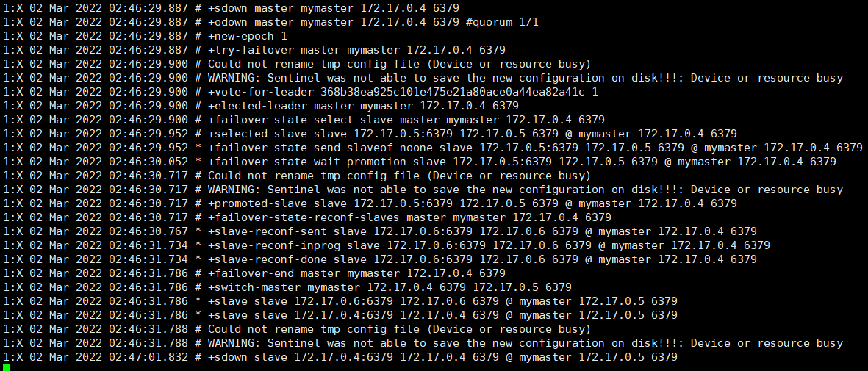Click the last '+sdown slave 172.17.0.4:6379' line
This screenshot has width=868, height=371.
coord(340,357)
